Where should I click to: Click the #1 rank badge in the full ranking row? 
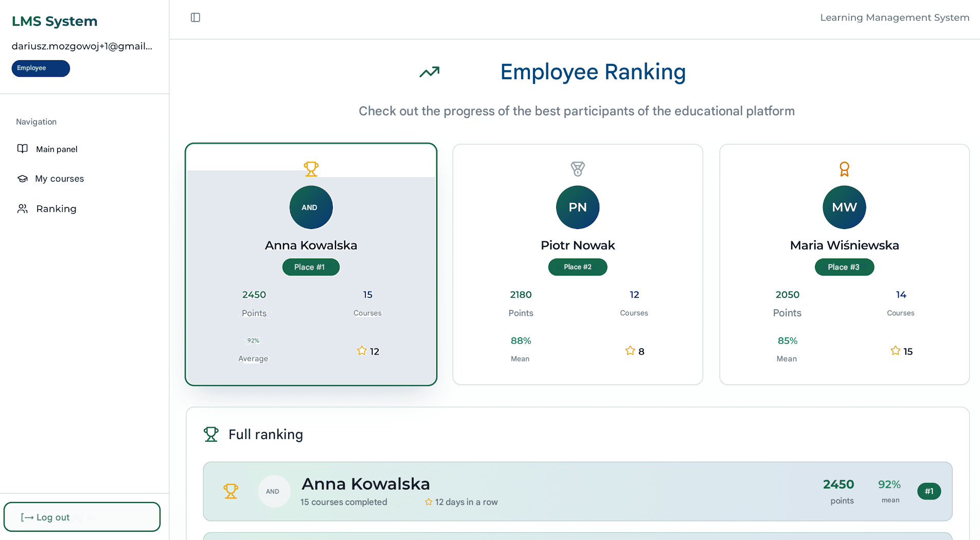point(929,491)
